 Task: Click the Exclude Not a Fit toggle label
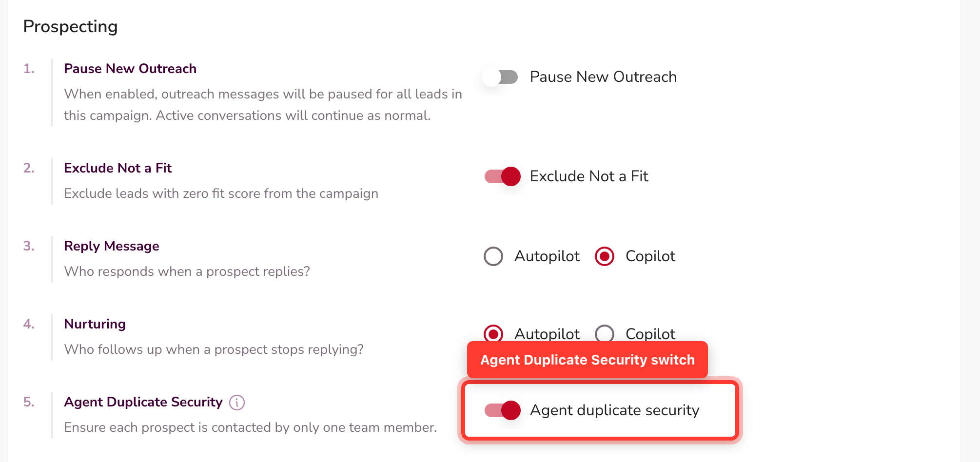(x=589, y=176)
